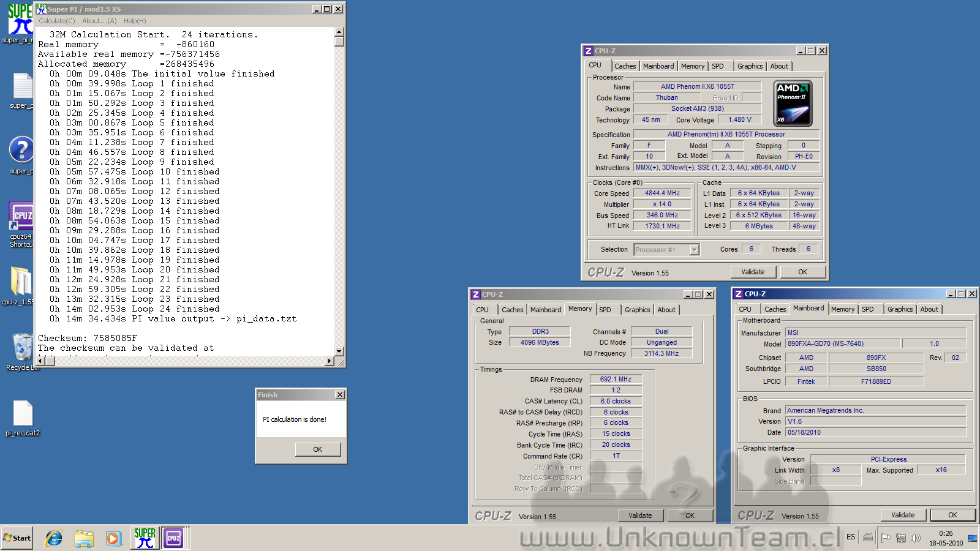
Task: Select Caches tab in Memory CPU-Z window
Action: coord(513,310)
